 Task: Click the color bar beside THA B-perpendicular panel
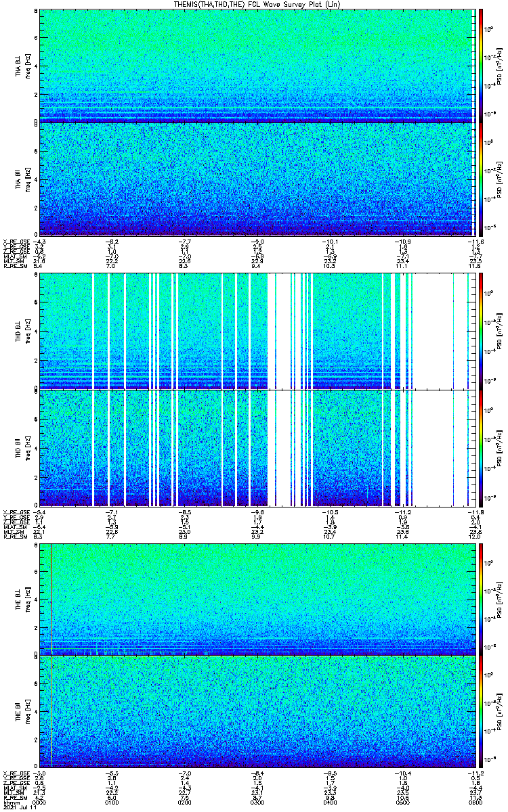[481, 65]
